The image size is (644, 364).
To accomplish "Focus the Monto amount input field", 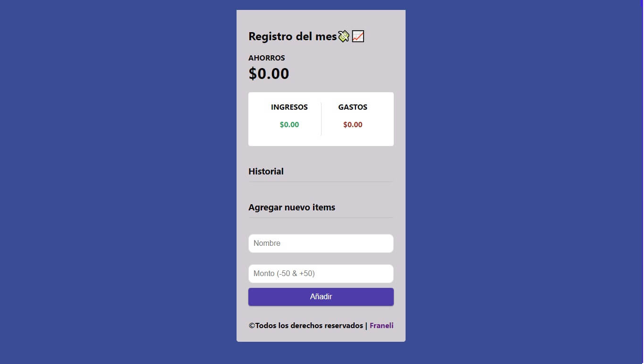I will point(321,274).
